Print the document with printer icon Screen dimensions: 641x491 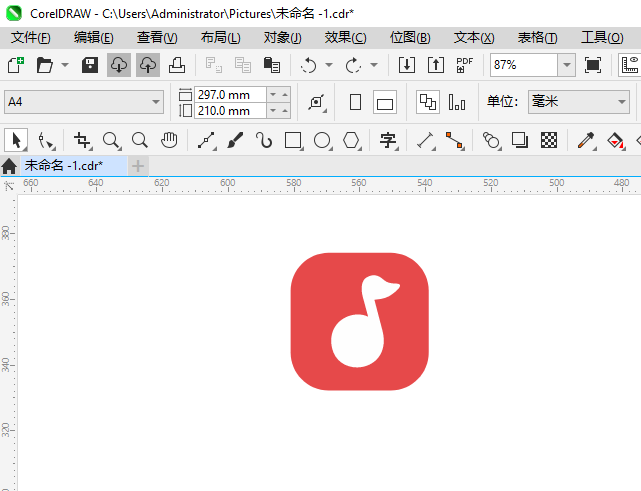(x=177, y=65)
